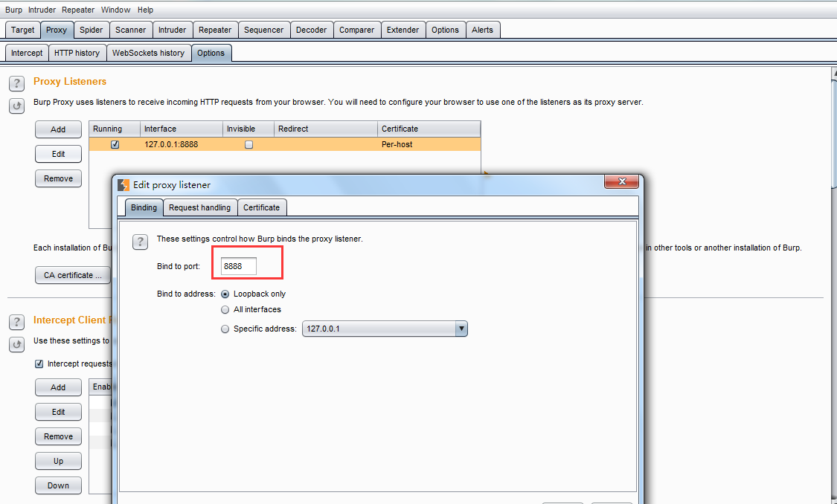This screenshot has height=504, width=837.
Task: Open top-level Options tab
Action: click(x=445, y=30)
